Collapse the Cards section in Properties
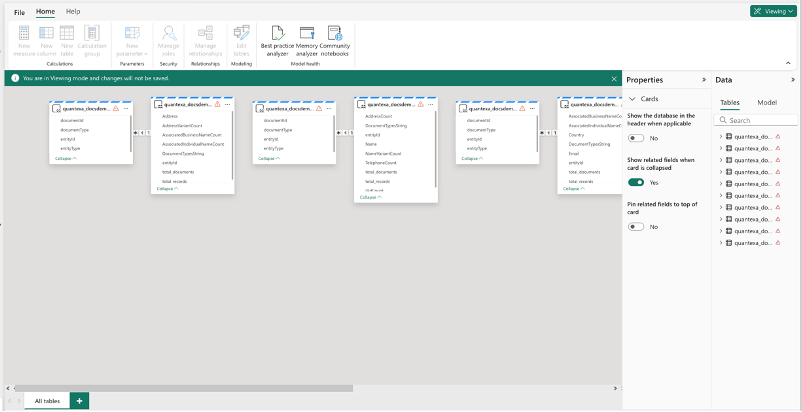 point(632,99)
